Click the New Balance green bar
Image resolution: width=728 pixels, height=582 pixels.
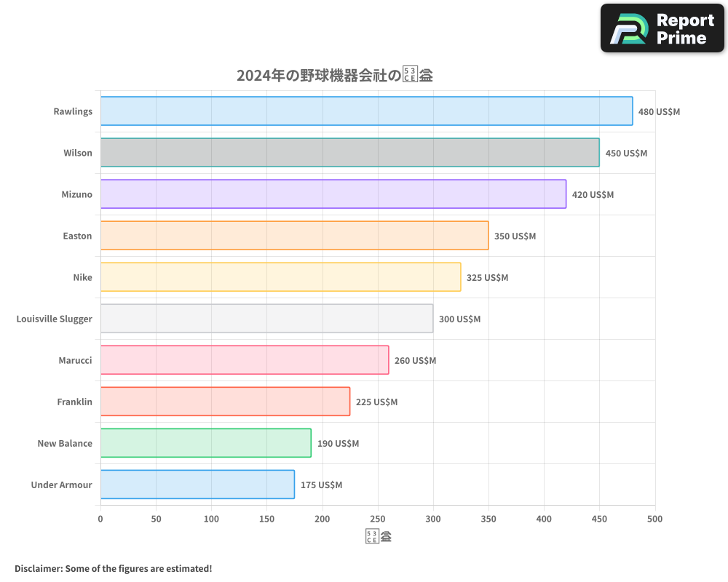(205, 443)
